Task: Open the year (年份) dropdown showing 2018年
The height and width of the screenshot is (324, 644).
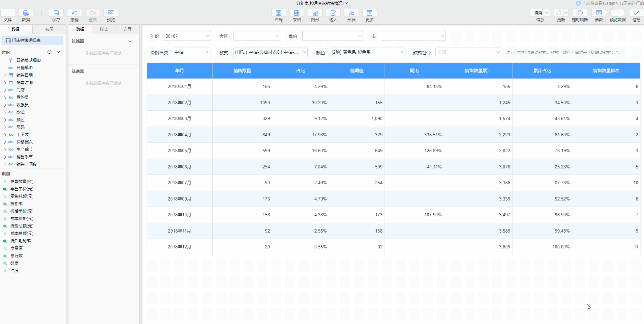Action: [187, 36]
